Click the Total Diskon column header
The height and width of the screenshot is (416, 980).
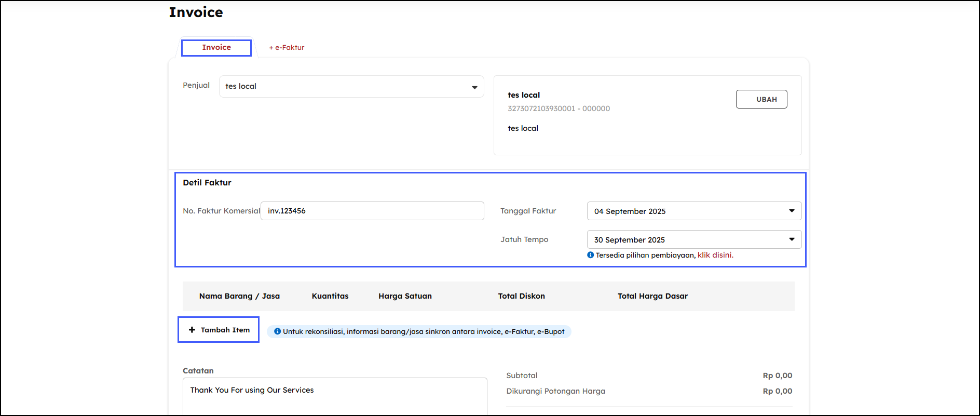tap(521, 296)
